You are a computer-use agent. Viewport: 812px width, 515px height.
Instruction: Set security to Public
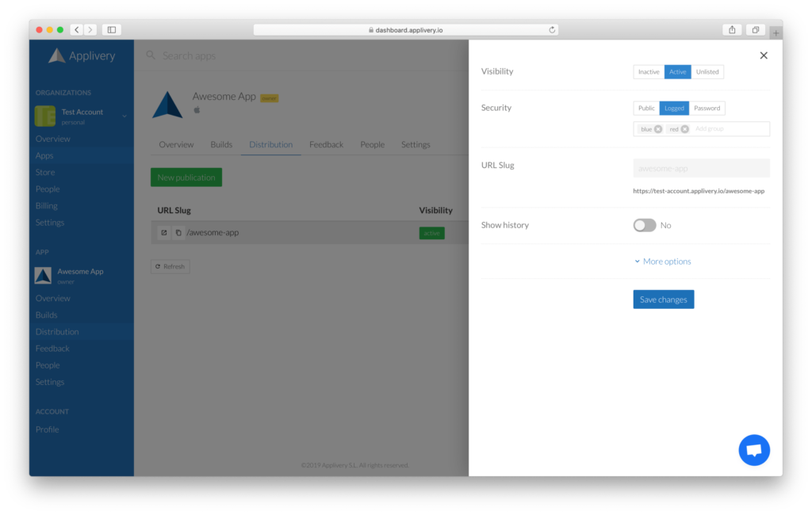[x=646, y=109]
